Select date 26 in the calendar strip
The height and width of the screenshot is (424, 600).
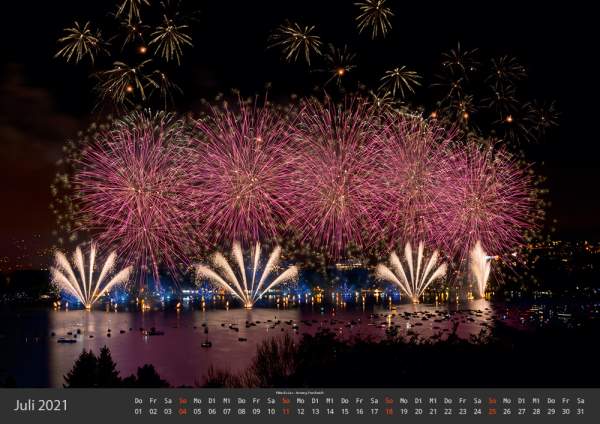pyautogui.click(x=507, y=412)
